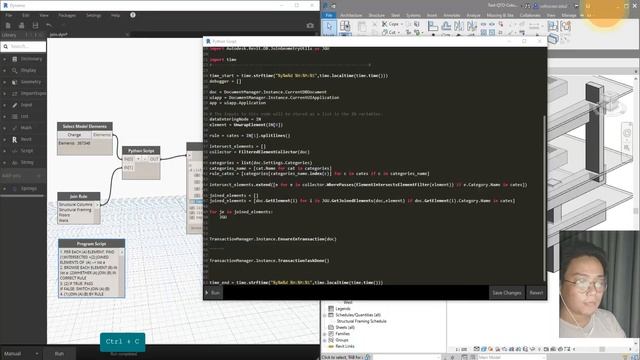Click the Revit Cope tool
This screenshot has width=640, height=360.
[391, 24]
